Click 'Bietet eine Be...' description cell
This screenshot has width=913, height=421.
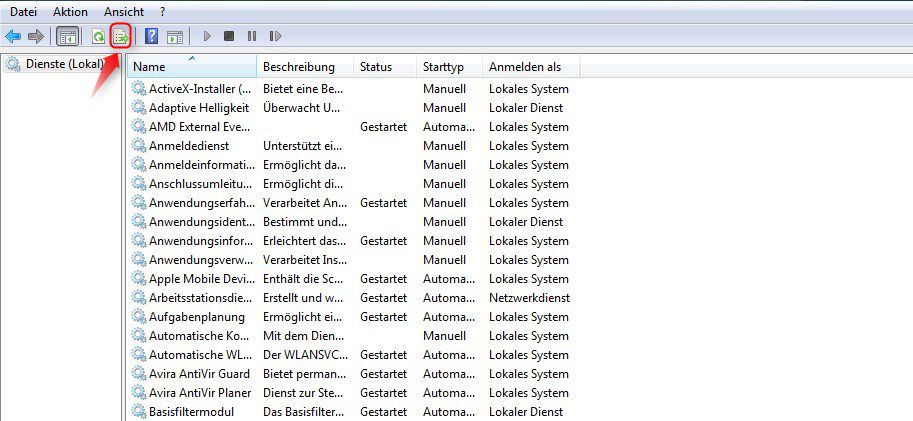[303, 89]
